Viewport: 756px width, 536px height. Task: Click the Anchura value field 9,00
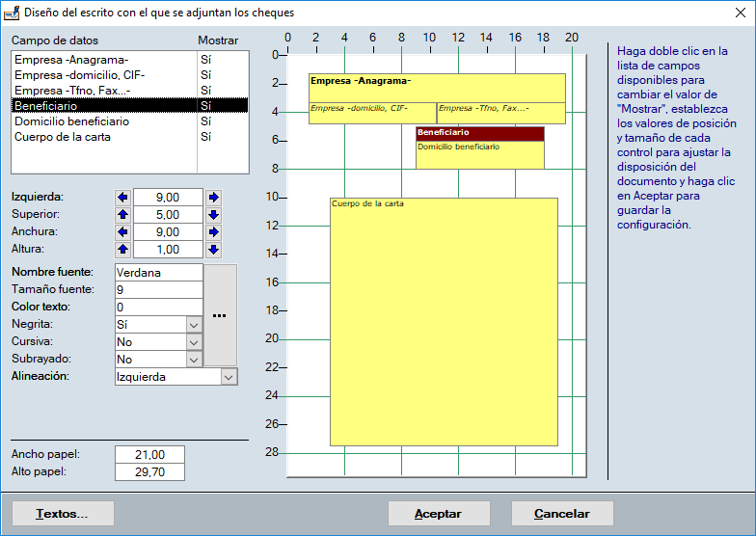168,231
